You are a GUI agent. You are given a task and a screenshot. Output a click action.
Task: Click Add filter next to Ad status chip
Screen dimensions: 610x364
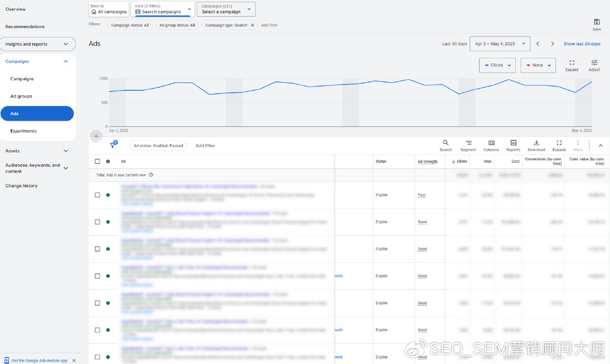[x=206, y=145]
